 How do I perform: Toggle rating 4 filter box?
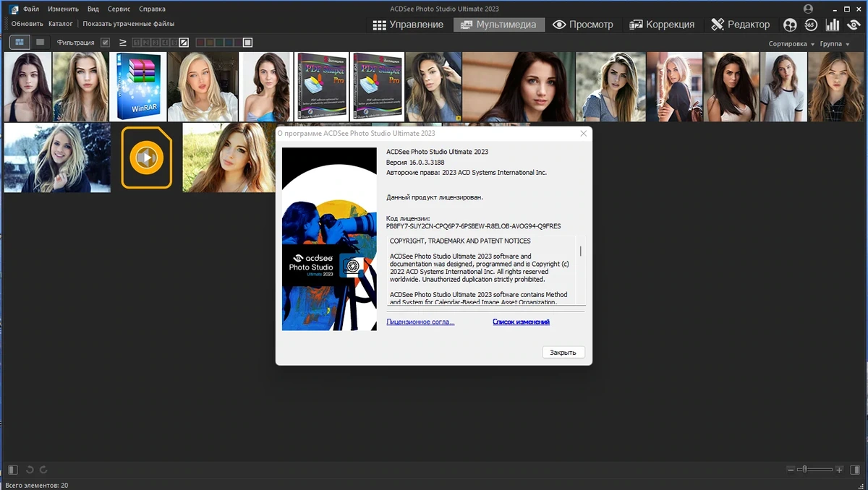click(x=165, y=43)
